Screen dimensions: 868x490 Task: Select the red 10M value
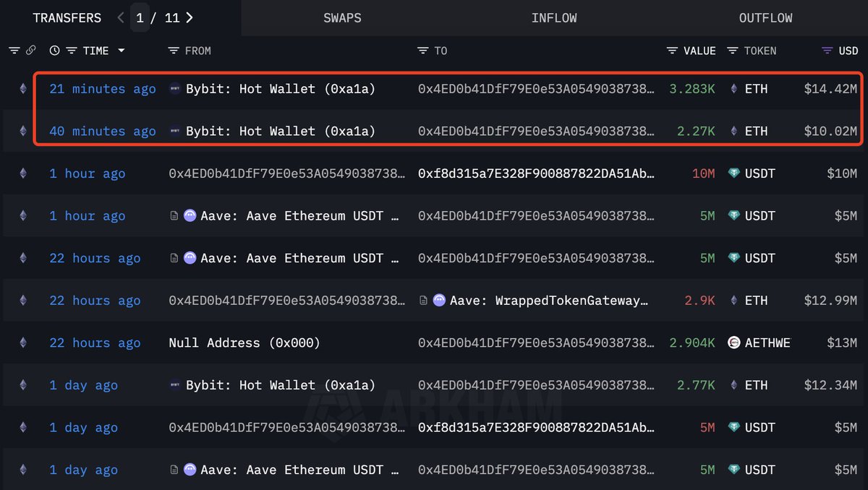tap(704, 173)
